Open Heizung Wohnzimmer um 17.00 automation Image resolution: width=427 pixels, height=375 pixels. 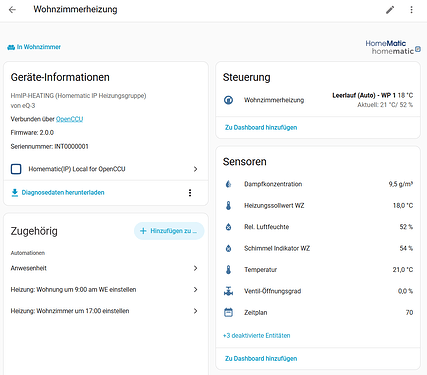106,311
